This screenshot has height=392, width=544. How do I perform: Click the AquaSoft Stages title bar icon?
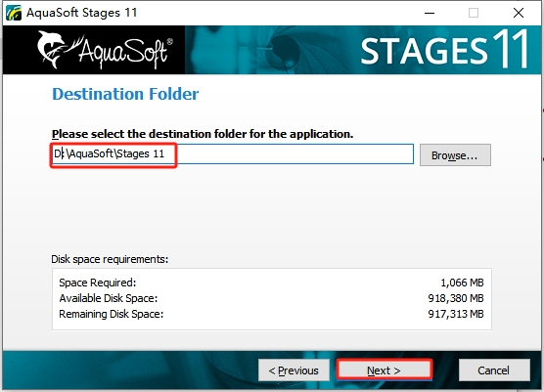coord(14,13)
